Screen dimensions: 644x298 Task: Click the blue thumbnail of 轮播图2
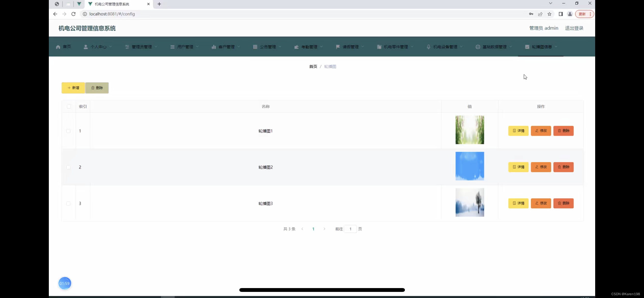click(x=470, y=166)
